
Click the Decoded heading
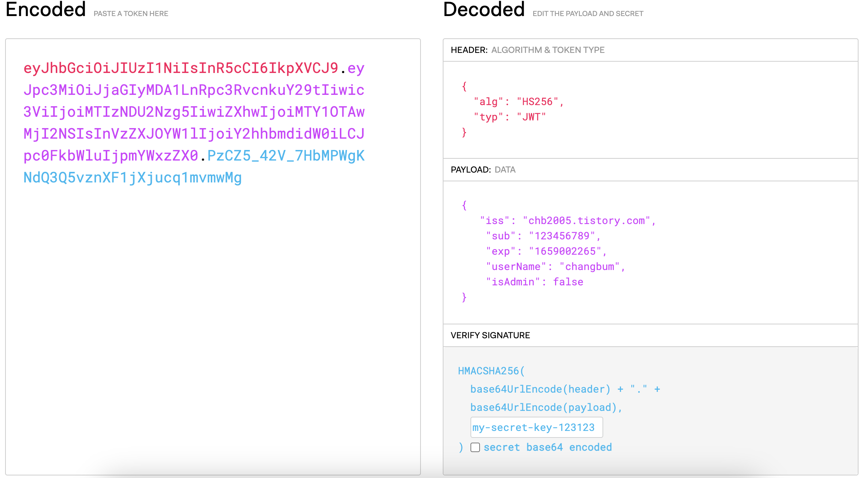pyautogui.click(x=484, y=9)
